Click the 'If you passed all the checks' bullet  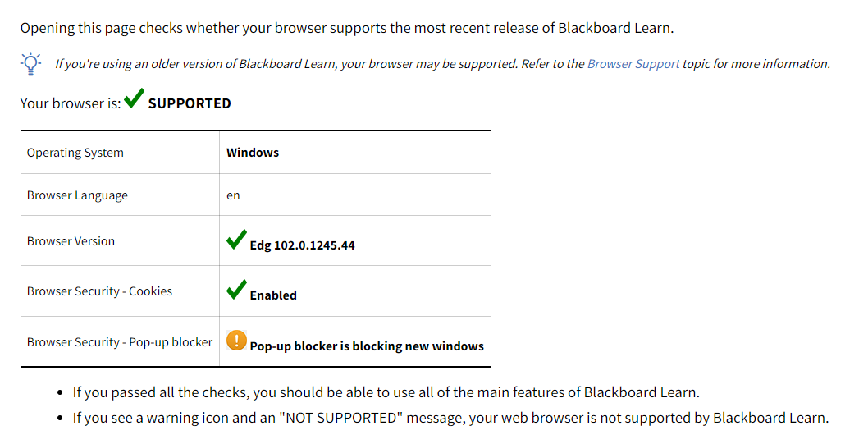point(386,392)
